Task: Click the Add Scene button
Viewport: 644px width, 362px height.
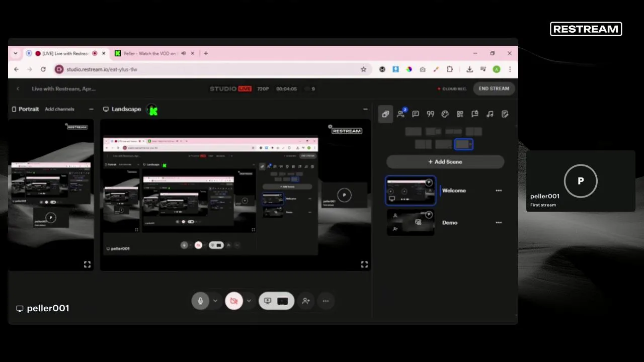Action: (x=445, y=162)
